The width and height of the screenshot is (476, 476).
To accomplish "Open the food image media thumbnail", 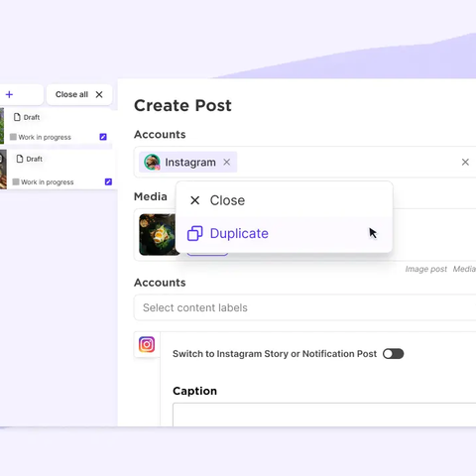I will coord(158,235).
